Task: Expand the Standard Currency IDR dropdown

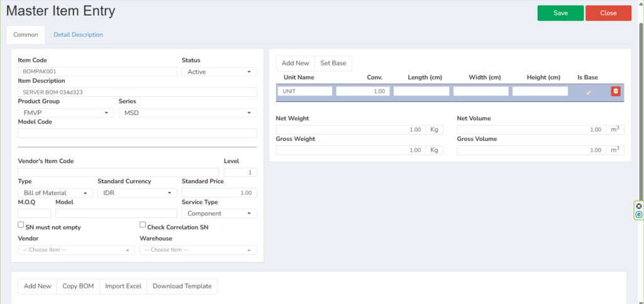Action: click(x=136, y=193)
